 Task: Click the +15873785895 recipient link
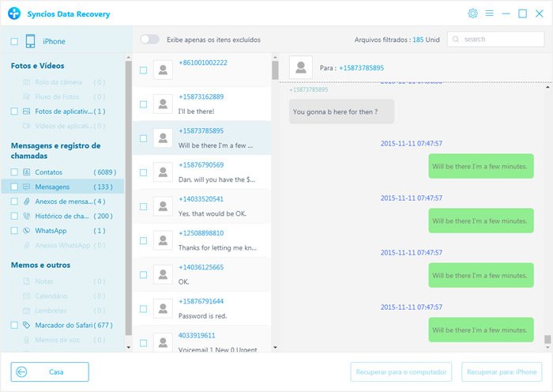point(361,68)
